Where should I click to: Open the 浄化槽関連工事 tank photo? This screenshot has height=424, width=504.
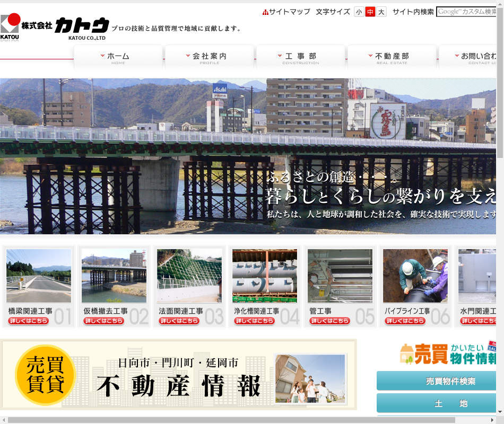point(265,276)
